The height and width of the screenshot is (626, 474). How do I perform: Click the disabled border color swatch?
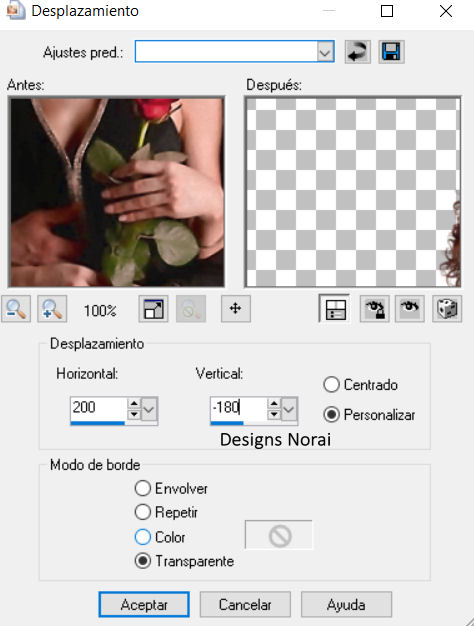279,535
